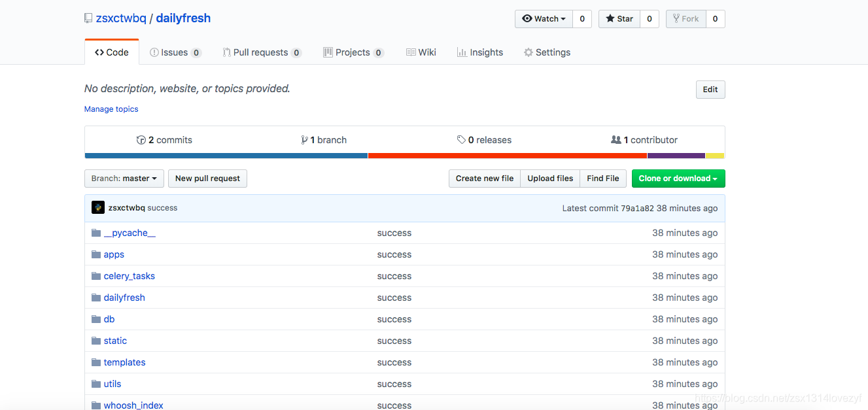View the 1 branch list
Image resolution: width=868 pixels, height=410 pixels.
[324, 140]
